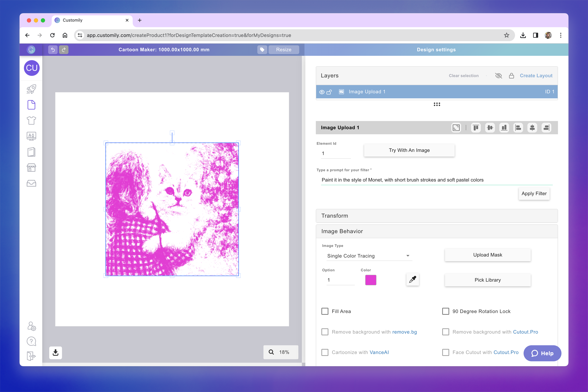Check Remove background with remove.bg
This screenshot has height=392, width=588.
(325, 332)
